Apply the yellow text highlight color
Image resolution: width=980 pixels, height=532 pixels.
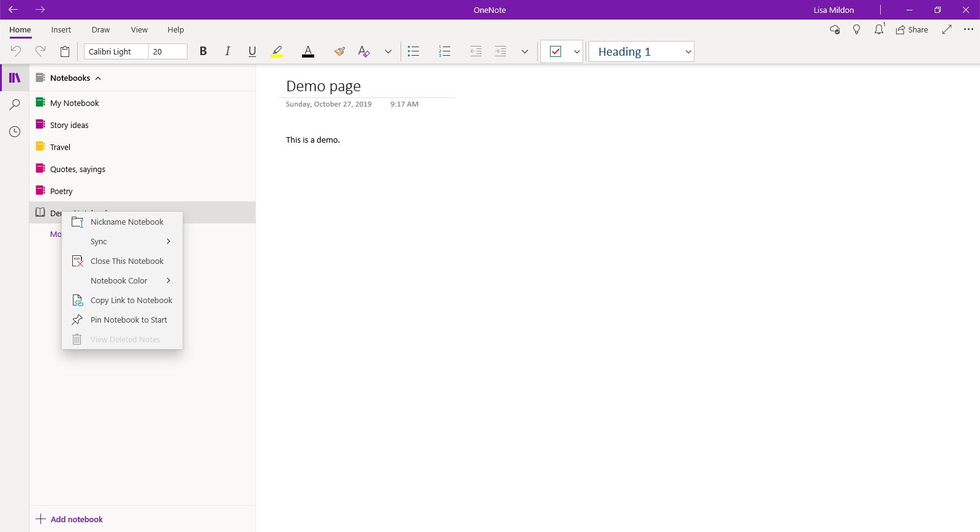[x=277, y=51]
